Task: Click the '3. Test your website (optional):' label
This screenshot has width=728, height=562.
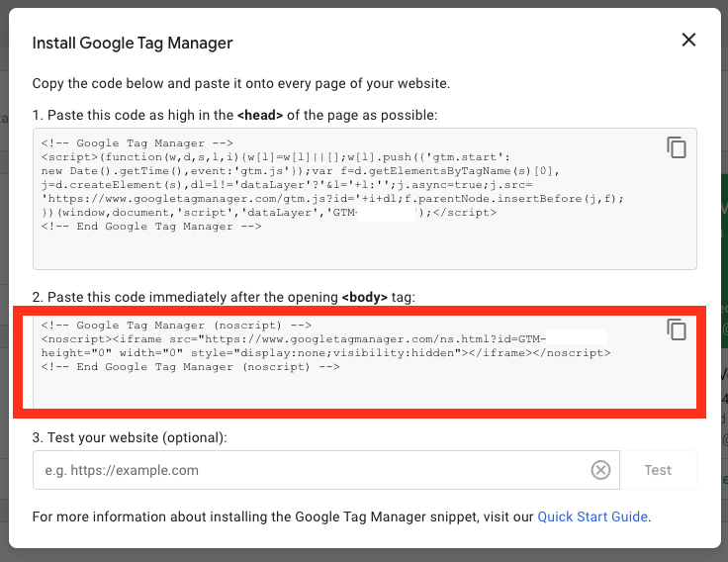Action: (130, 437)
